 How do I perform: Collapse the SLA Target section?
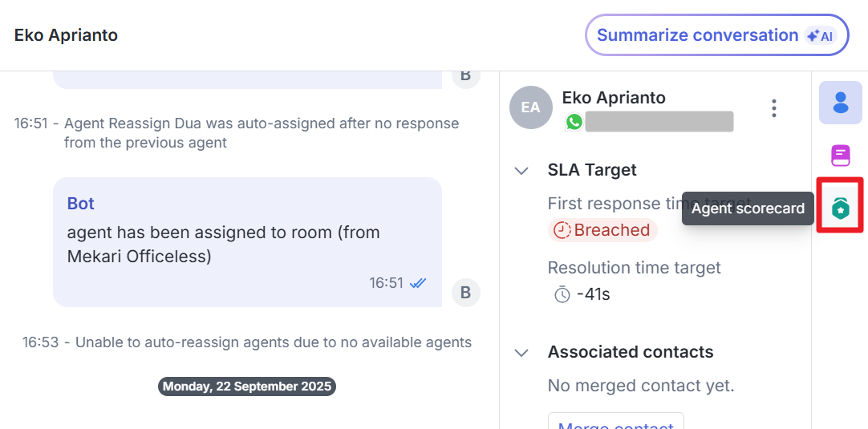click(521, 170)
